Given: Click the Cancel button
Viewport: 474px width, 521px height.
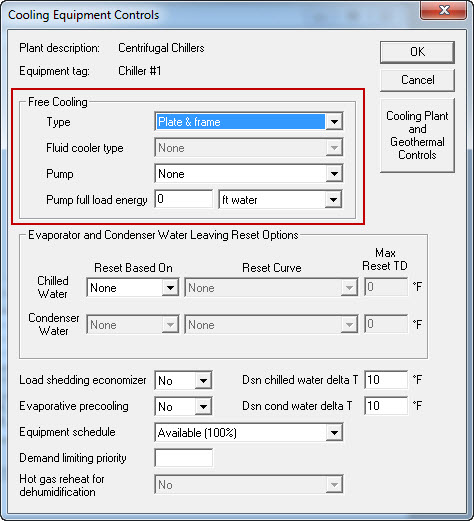Looking at the screenshot, I should coord(417,80).
